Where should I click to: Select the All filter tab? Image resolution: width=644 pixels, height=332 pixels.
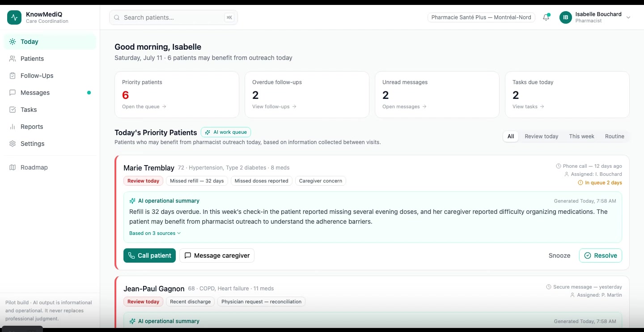[x=511, y=136]
